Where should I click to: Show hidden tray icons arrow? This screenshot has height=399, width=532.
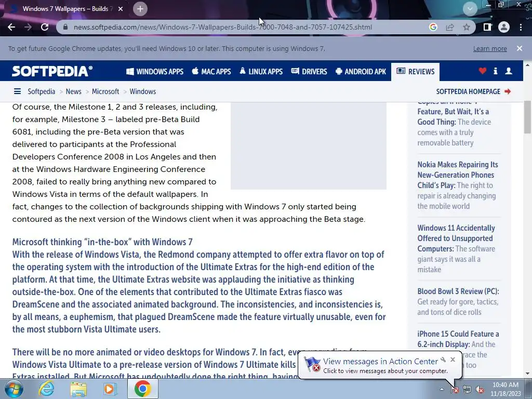(442, 389)
